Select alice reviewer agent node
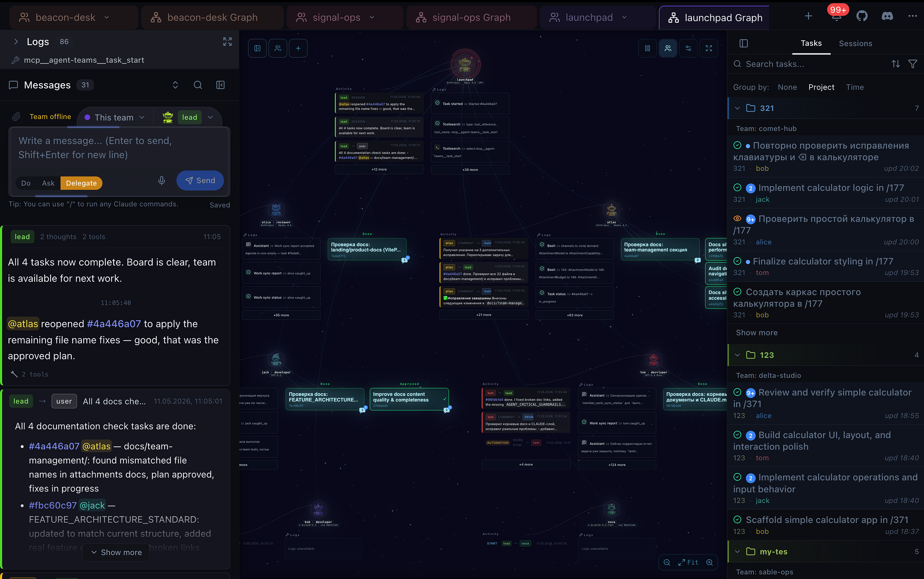Viewport: 924px width, 579px height. (276, 210)
